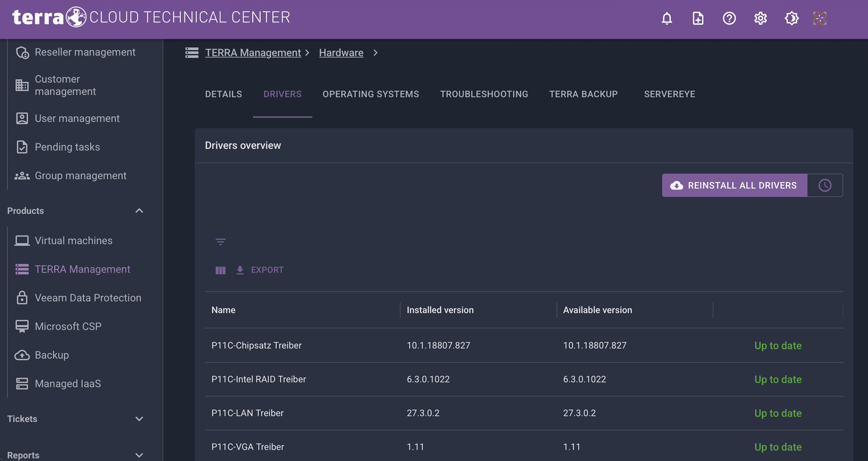Open the Backup product page
The width and height of the screenshot is (868, 461).
coord(52,355)
